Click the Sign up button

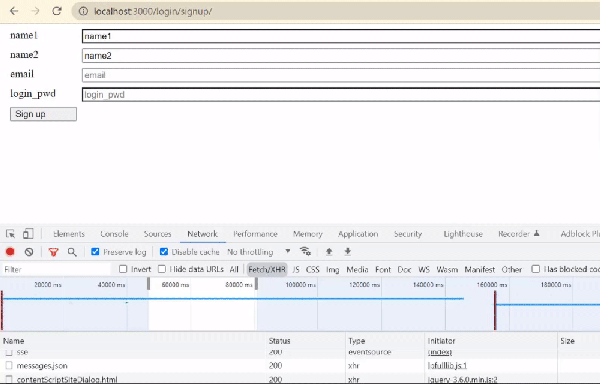[x=43, y=114]
